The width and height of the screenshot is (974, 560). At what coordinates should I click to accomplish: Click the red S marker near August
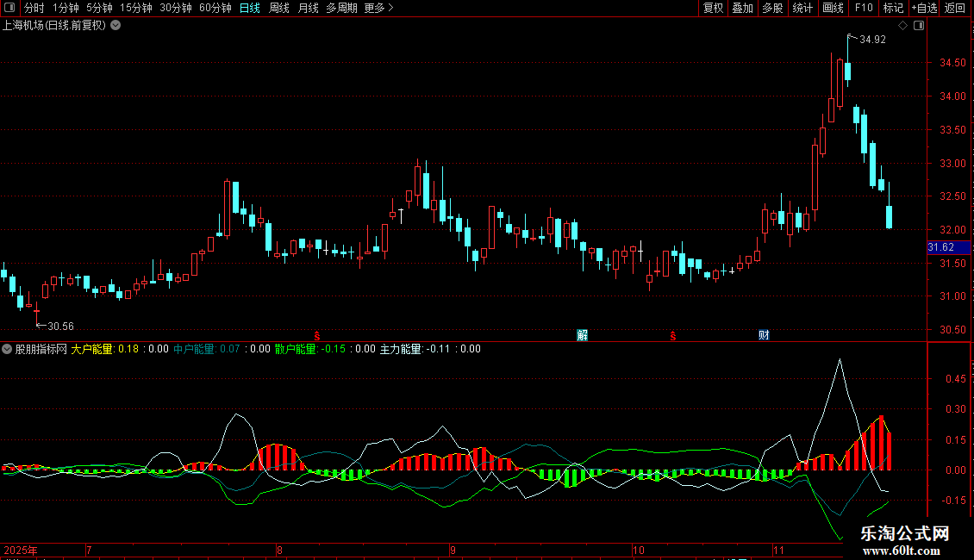pyautogui.click(x=317, y=336)
